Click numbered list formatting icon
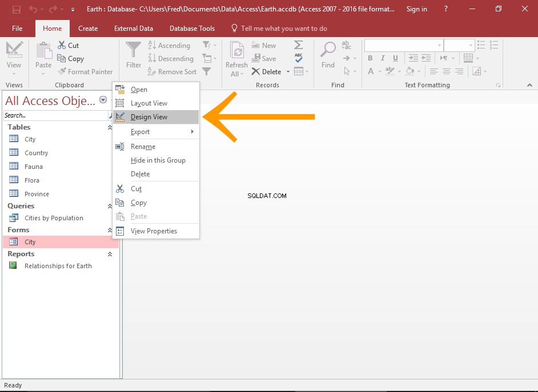 [494, 45]
